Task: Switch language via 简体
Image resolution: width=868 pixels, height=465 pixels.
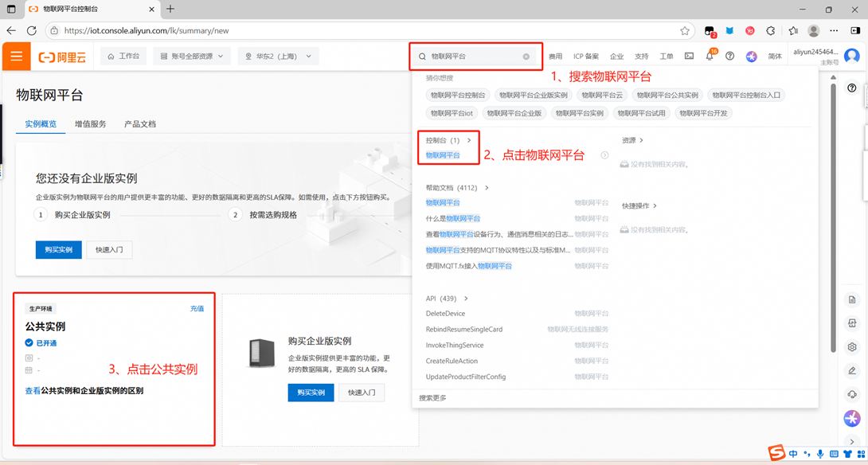Action: 775,57
